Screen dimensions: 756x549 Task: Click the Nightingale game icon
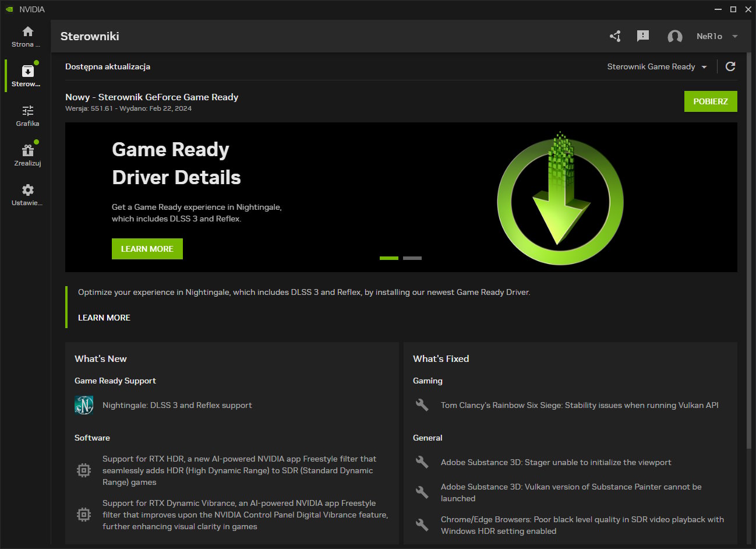tap(84, 405)
